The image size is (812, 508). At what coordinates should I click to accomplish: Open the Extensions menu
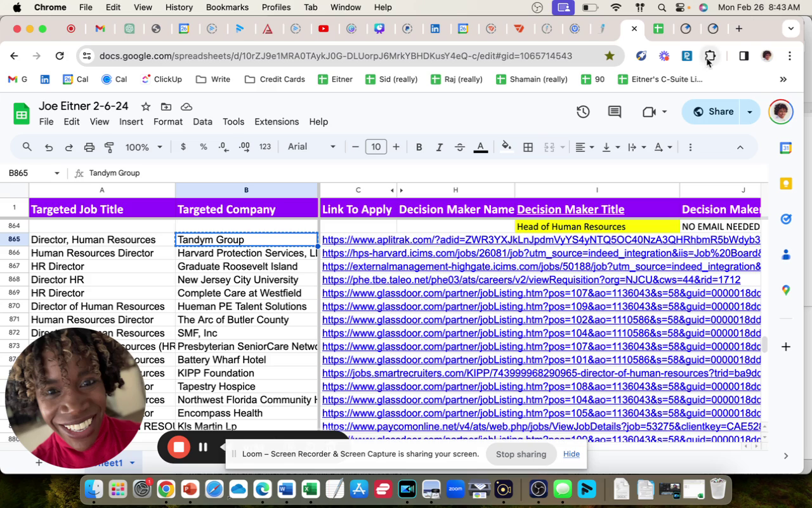coord(276,122)
